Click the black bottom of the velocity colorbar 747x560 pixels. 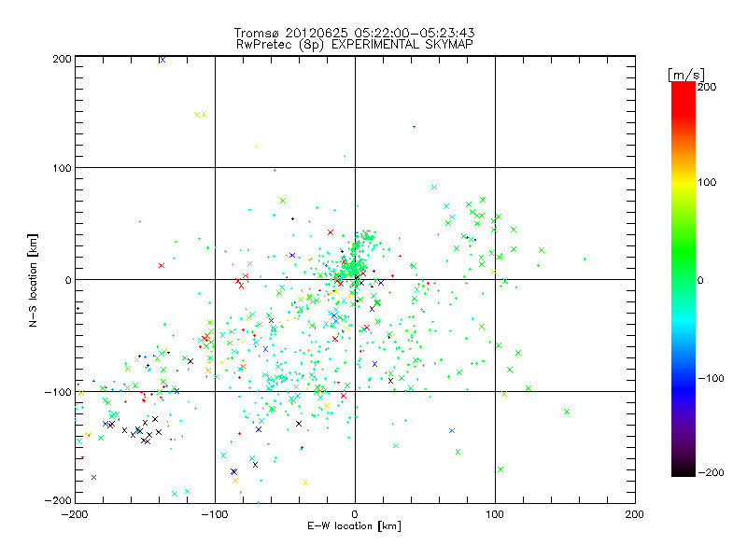pyautogui.click(x=684, y=469)
